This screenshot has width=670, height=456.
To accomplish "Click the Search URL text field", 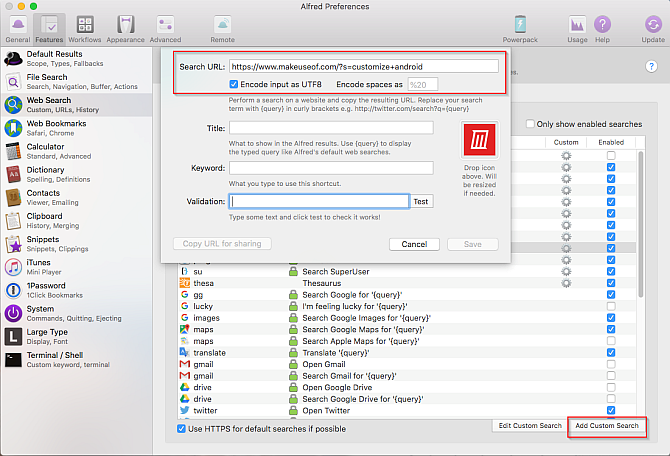I will coord(363,67).
